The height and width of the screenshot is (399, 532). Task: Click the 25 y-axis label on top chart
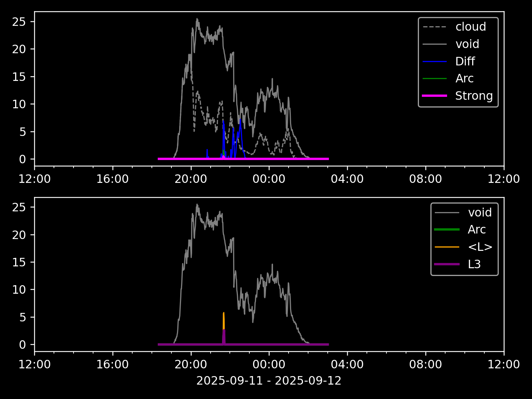click(x=19, y=22)
